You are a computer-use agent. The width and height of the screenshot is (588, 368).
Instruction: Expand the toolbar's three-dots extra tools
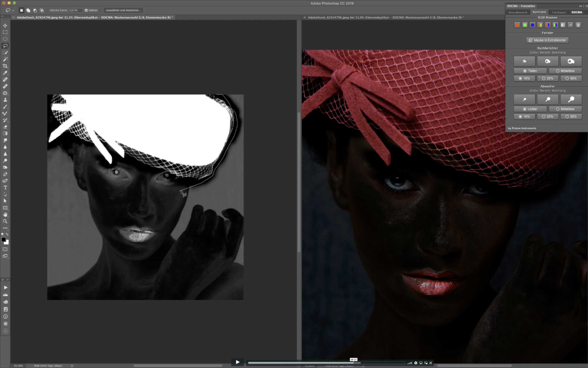(x=5, y=228)
